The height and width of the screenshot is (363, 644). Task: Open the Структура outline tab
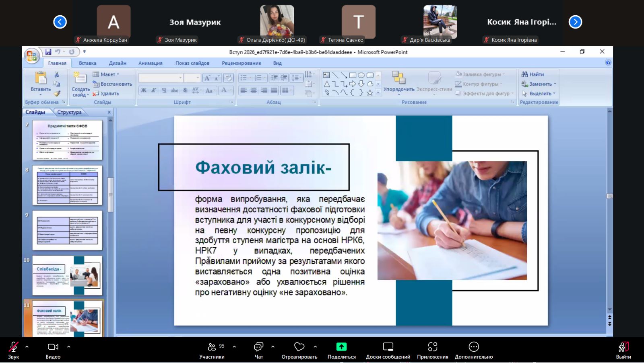(x=69, y=112)
